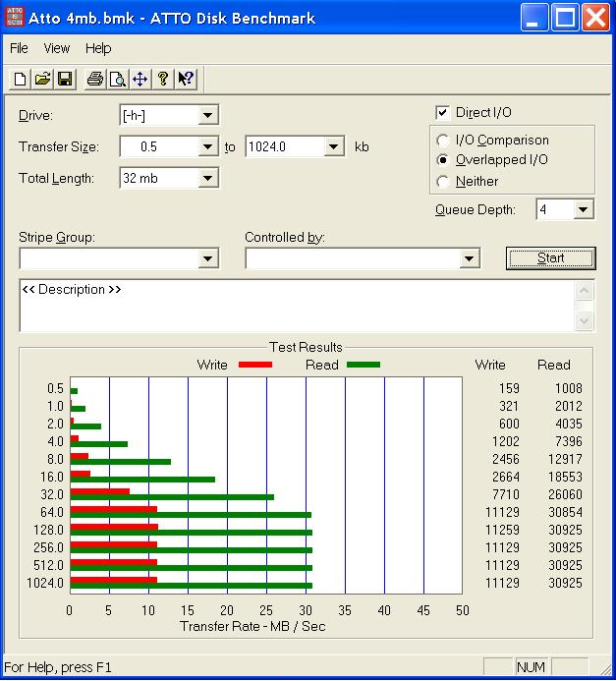Viewport: 616px width, 681px height.
Task: Open the Help menu
Action: tap(98, 48)
